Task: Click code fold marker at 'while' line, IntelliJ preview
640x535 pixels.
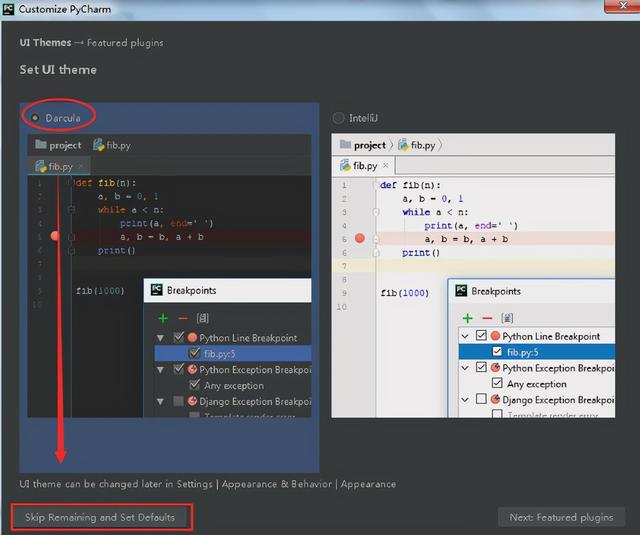Action: 376,212
